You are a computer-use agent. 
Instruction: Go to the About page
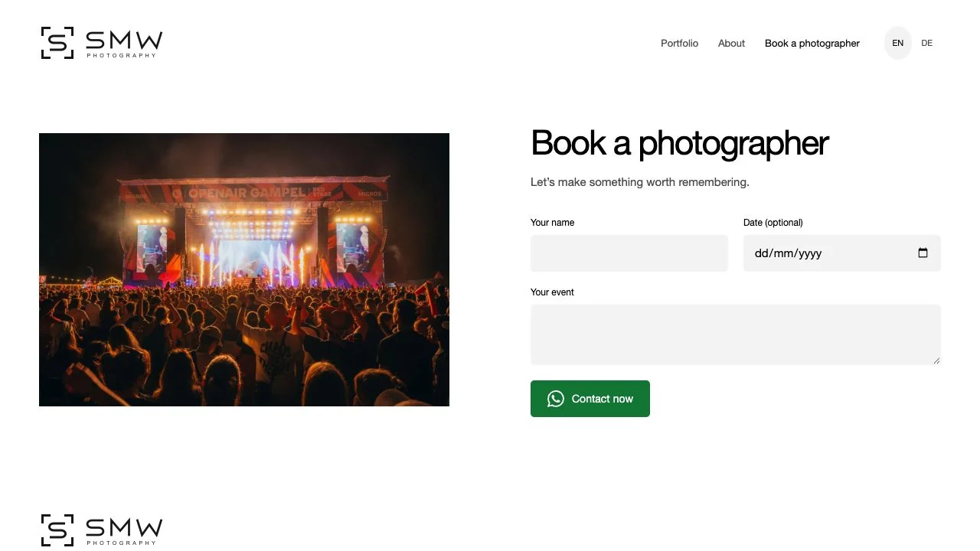coord(731,43)
